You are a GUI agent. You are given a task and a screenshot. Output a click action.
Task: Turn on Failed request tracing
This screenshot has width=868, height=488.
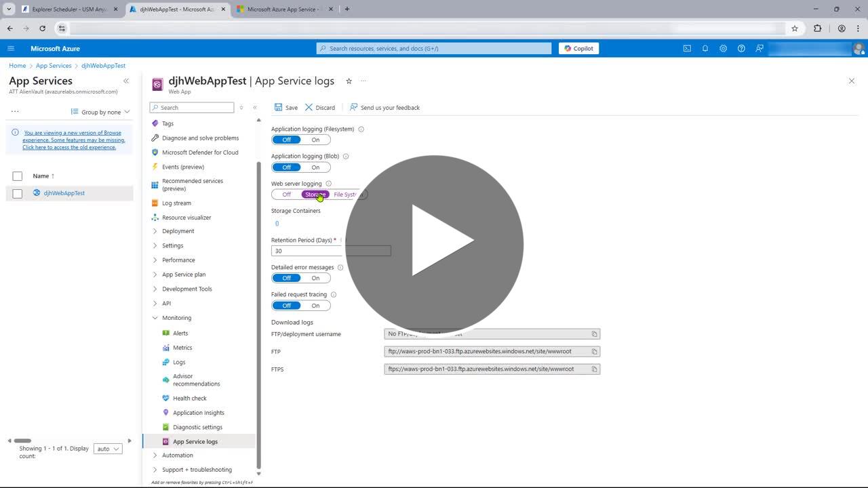(315, 306)
